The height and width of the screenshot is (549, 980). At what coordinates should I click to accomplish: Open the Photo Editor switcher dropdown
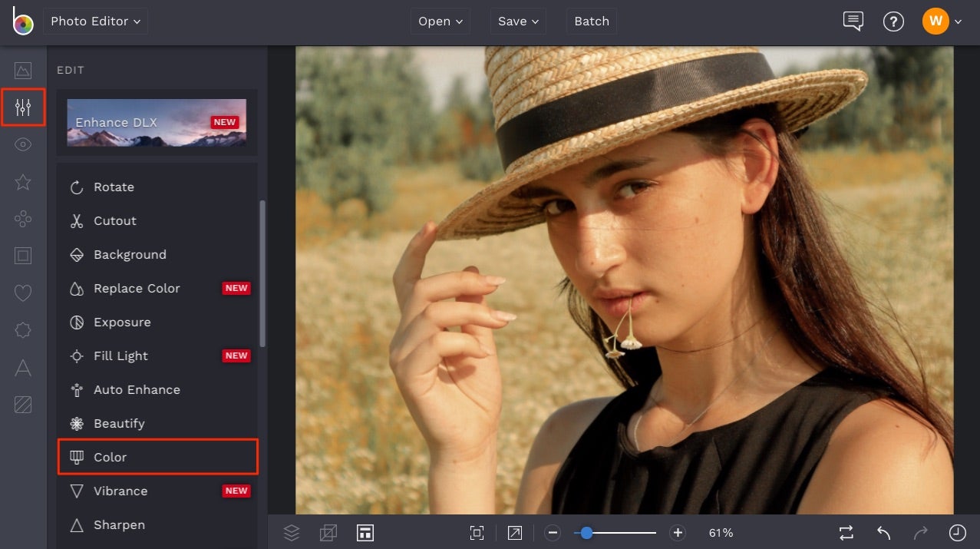95,21
